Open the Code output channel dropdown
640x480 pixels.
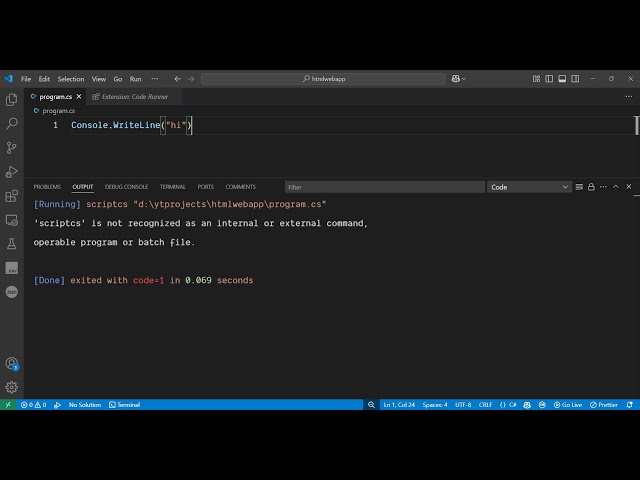(529, 187)
